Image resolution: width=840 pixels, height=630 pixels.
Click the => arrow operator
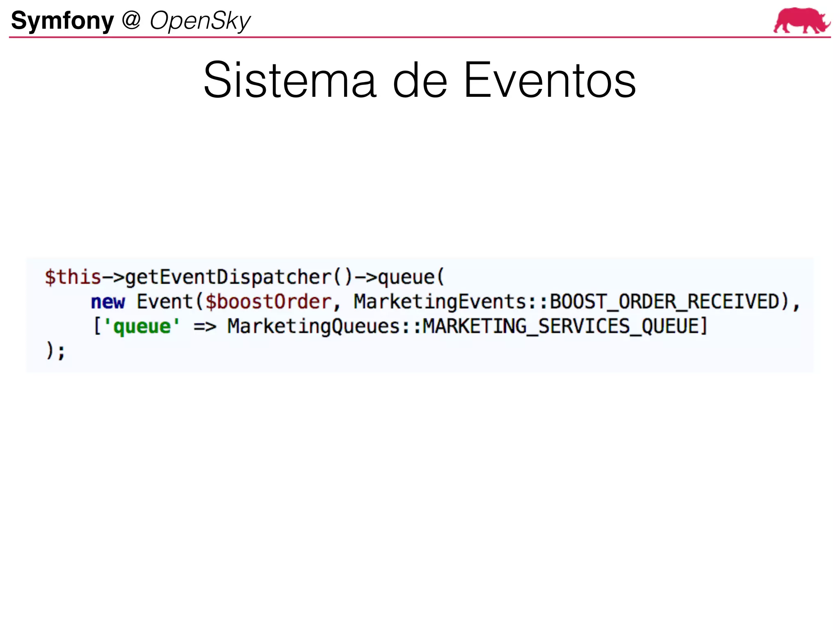(x=205, y=327)
